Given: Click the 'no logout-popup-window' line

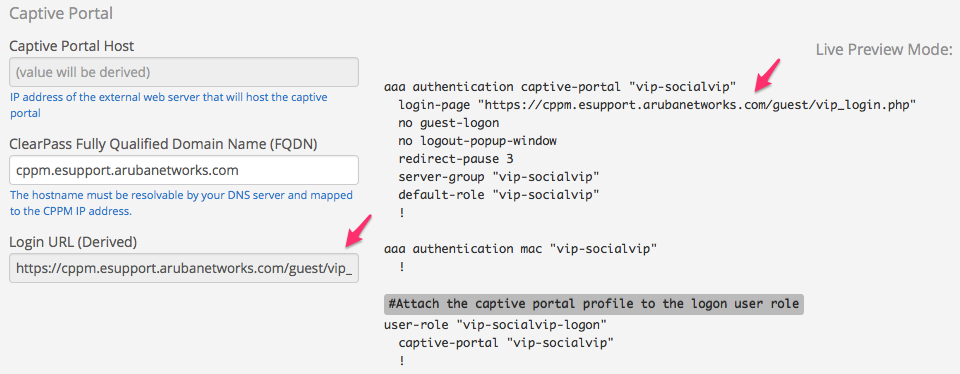Looking at the screenshot, I should tap(477, 141).
